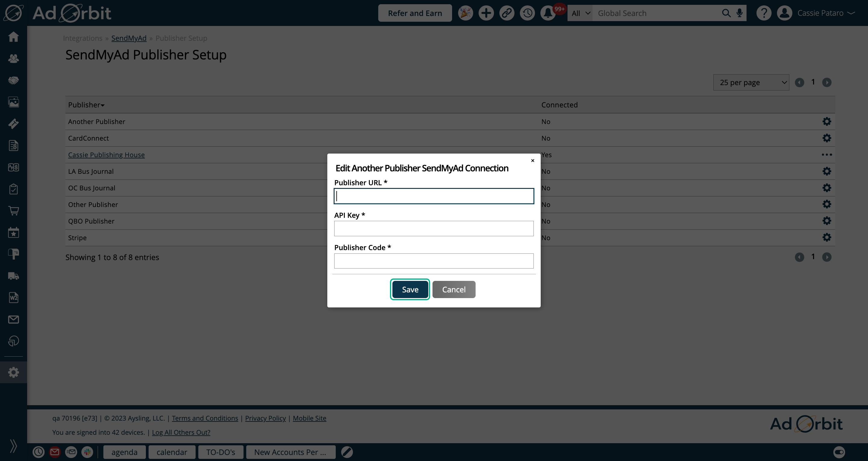The image size is (868, 461).
Task: Click the home icon in sidebar
Action: [14, 37]
